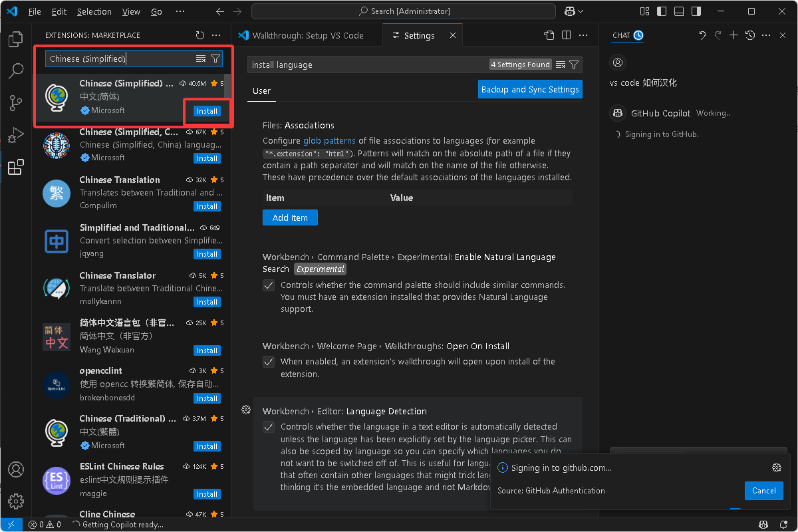Open remote window indicator in status bar
Screen dimensions: 798x532
11,525
